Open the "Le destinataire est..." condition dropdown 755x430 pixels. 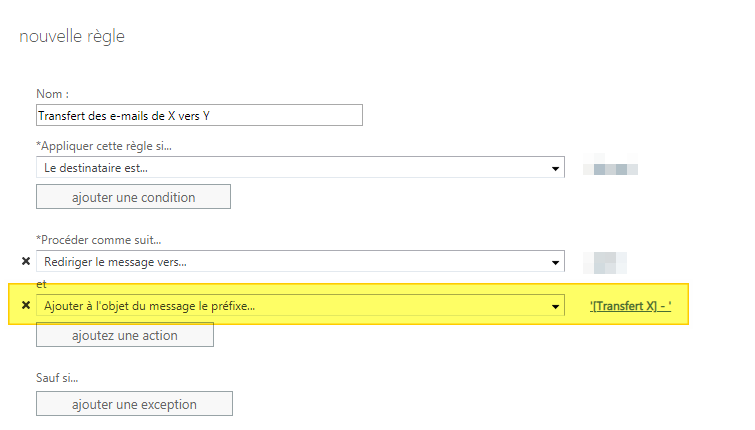point(300,168)
